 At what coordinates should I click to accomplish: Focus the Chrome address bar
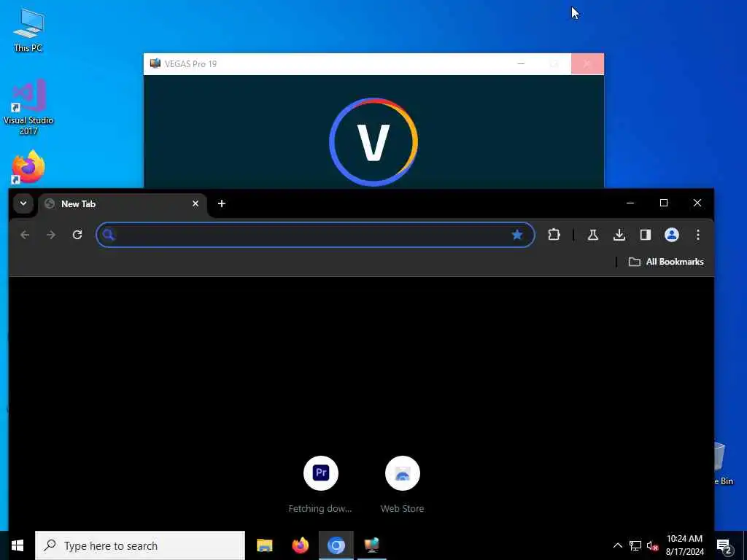(315, 235)
